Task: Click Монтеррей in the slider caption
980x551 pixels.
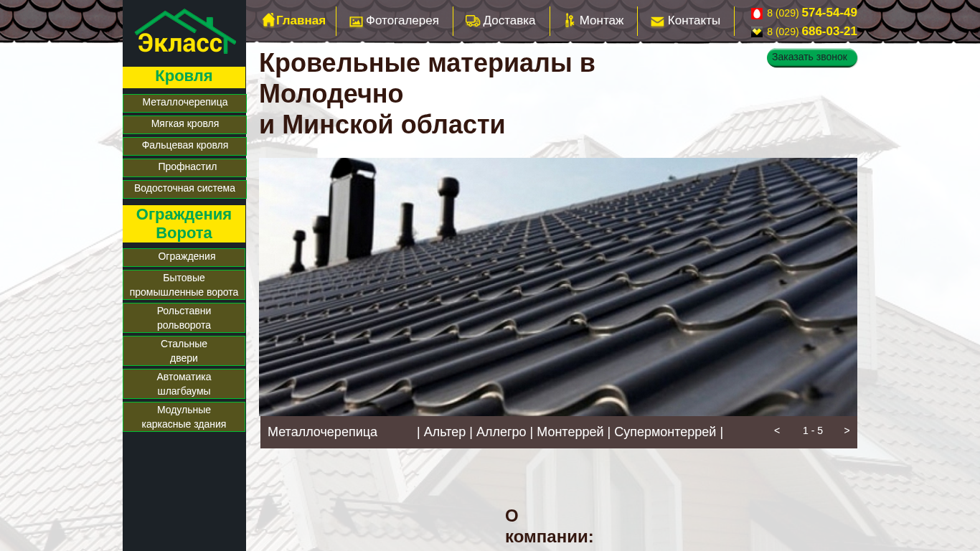Action: 570,432
